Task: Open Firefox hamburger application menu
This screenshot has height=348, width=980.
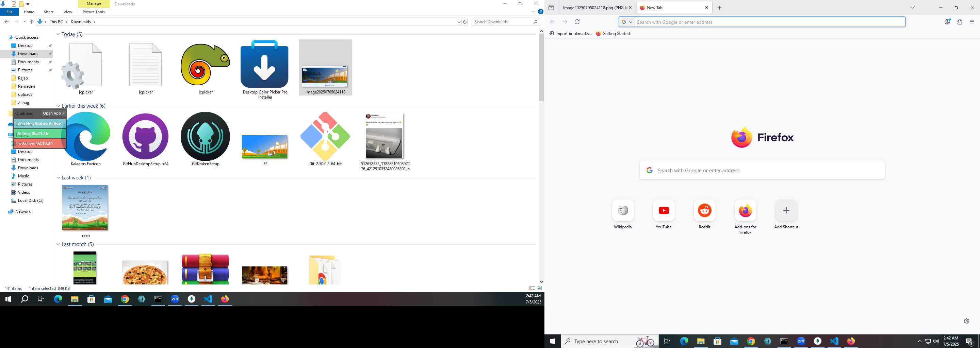Action: 971,22
